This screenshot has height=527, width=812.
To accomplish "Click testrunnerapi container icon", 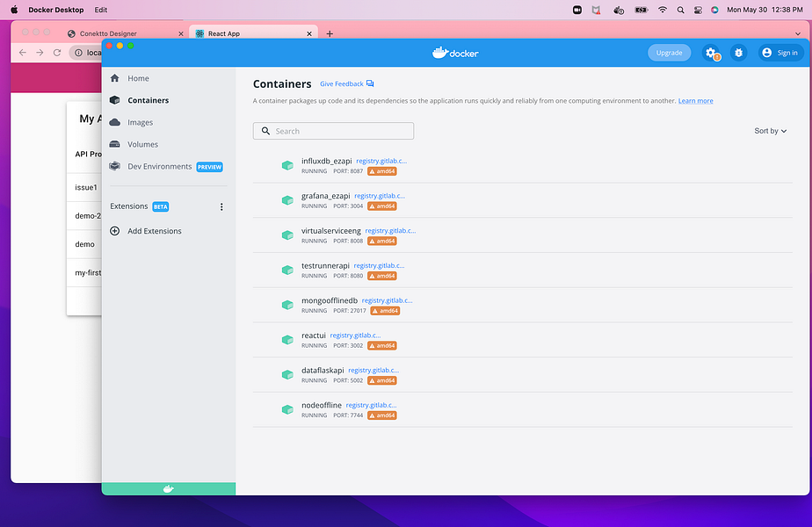I will point(287,271).
